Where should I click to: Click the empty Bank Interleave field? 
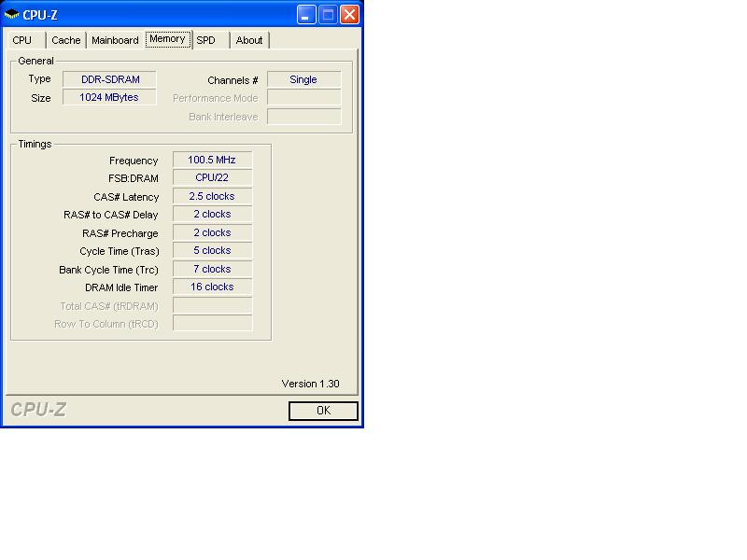coord(304,116)
